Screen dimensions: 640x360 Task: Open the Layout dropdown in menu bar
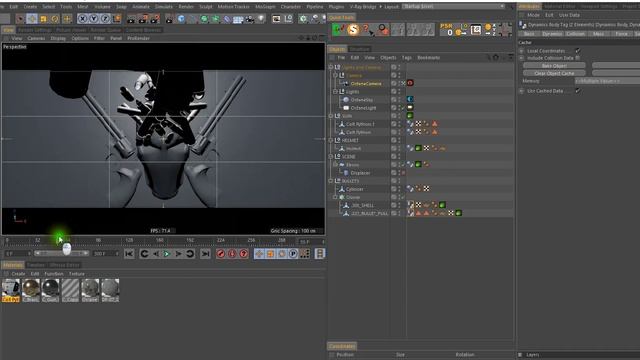(x=453, y=6)
